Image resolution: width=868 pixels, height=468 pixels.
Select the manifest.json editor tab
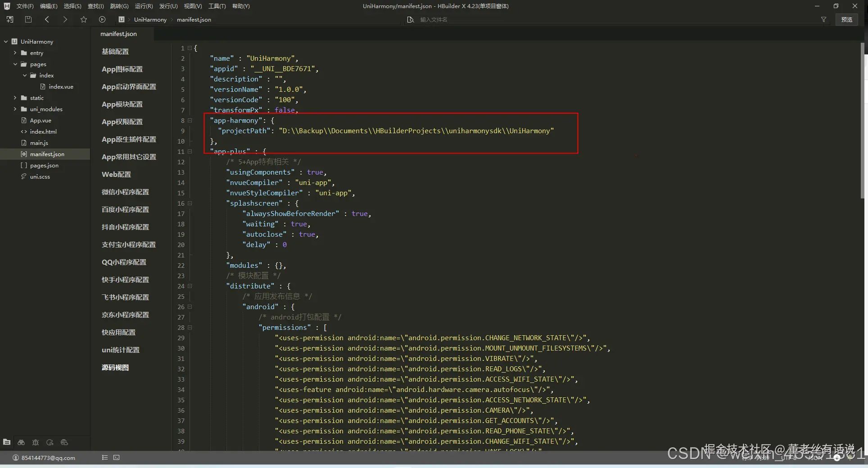tap(119, 34)
